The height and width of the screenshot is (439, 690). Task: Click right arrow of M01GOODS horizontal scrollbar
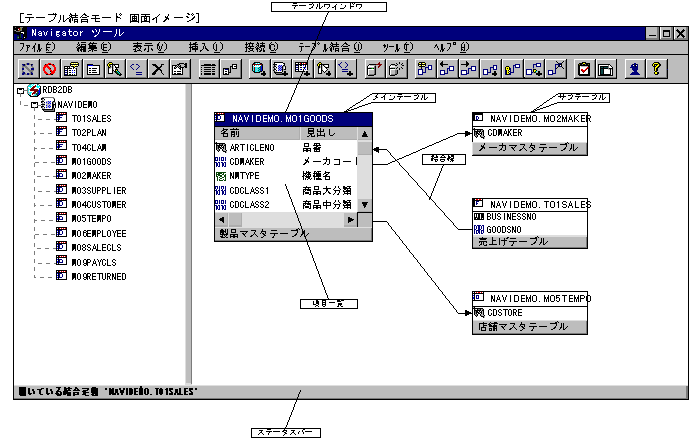tap(351, 219)
